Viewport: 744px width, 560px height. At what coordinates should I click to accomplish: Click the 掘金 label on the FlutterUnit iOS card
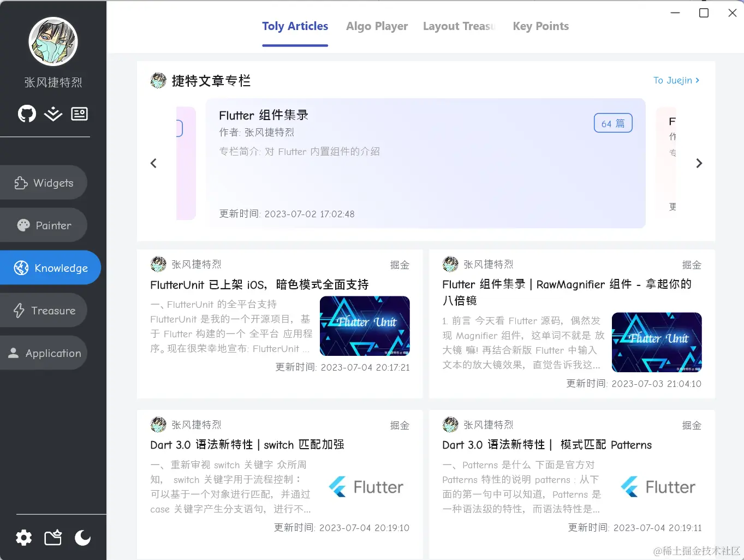pos(400,265)
